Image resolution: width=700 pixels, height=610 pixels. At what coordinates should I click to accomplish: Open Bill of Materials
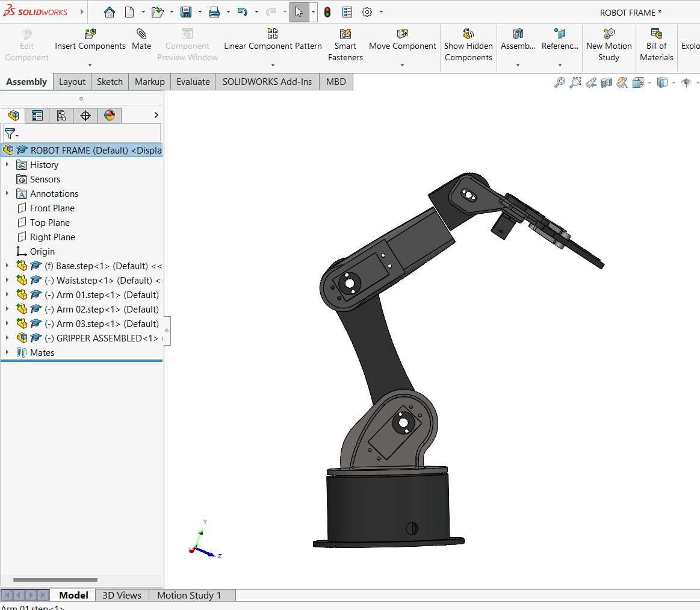[656, 34]
